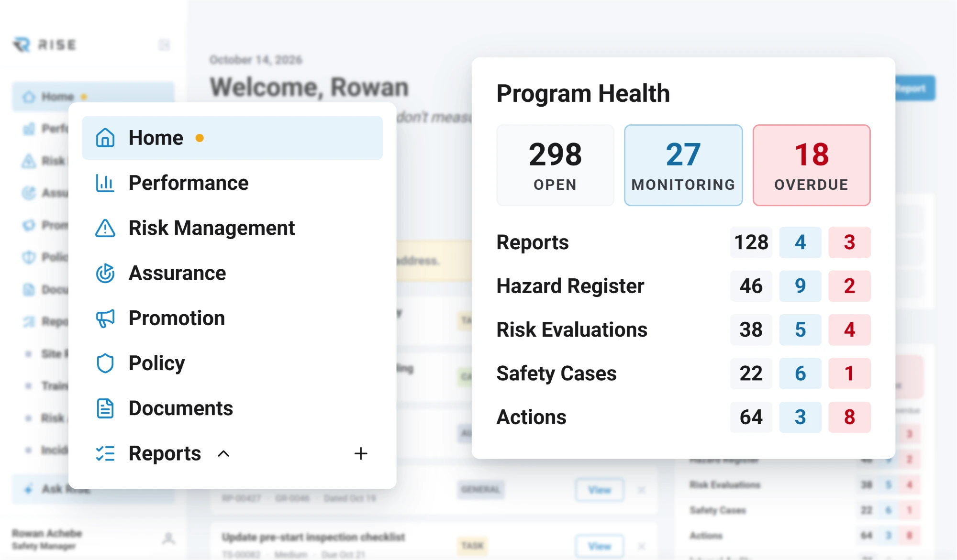Screen dimensions: 957x560
Task: Open the user profile icon beside Rowan Achebe
Action: [x=168, y=538]
